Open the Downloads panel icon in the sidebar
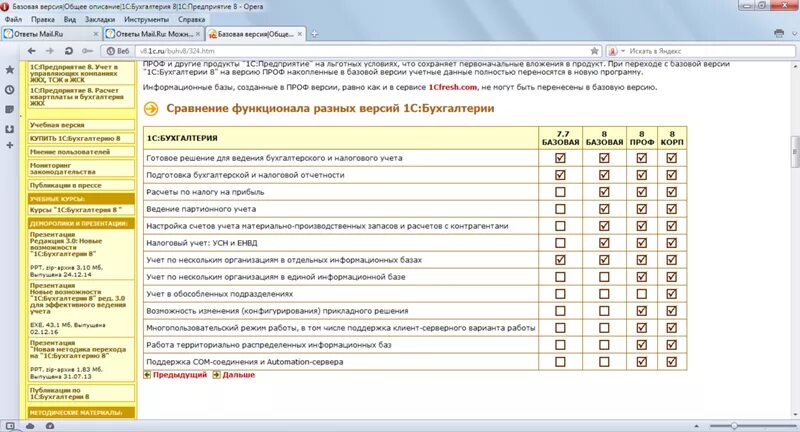The width and height of the screenshot is (800, 432). [9, 129]
